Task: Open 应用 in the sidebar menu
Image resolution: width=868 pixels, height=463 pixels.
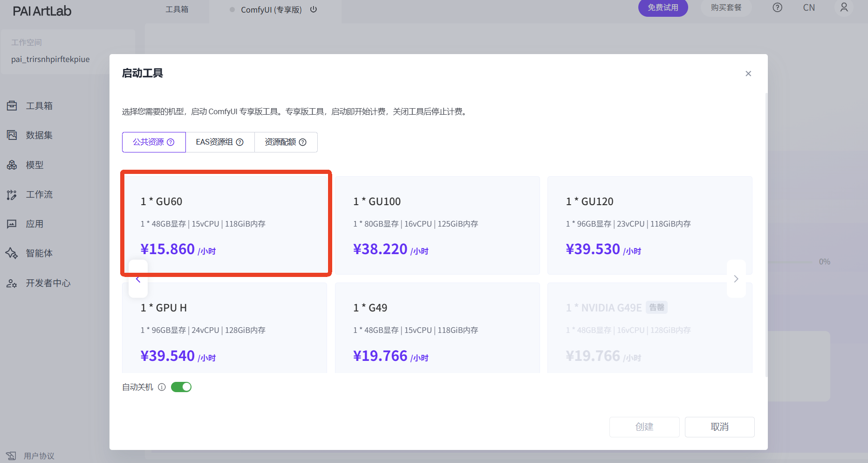Action: click(34, 224)
